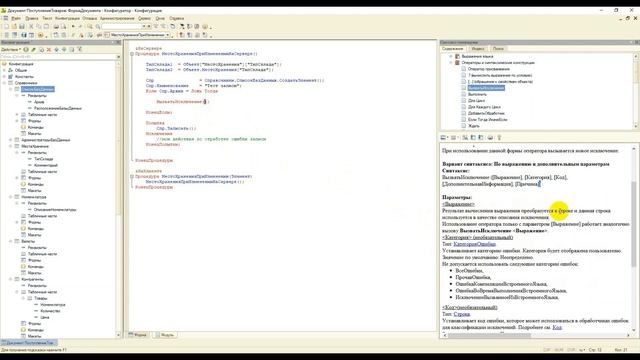Switch to the Содержание tab in the help panel
Viewport: 640px width, 360px height.
(452, 49)
